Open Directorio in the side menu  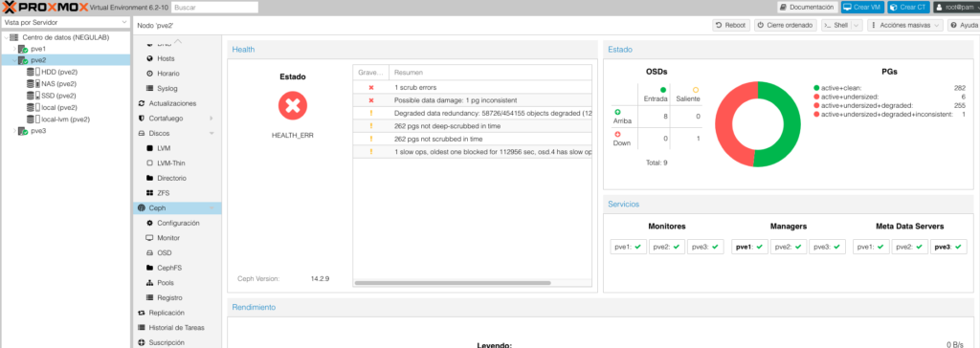click(171, 178)
